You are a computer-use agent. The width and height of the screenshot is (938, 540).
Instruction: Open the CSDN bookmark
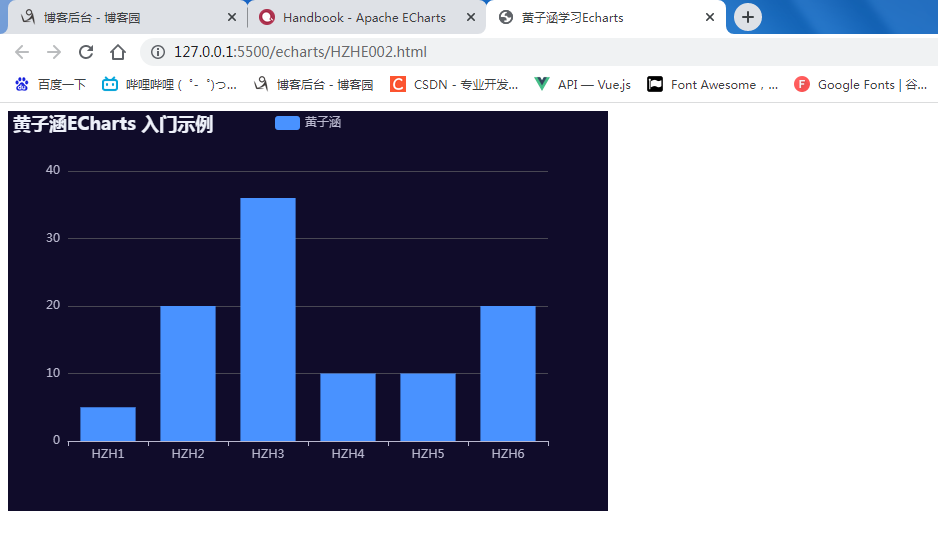click(x=454, y=85)
